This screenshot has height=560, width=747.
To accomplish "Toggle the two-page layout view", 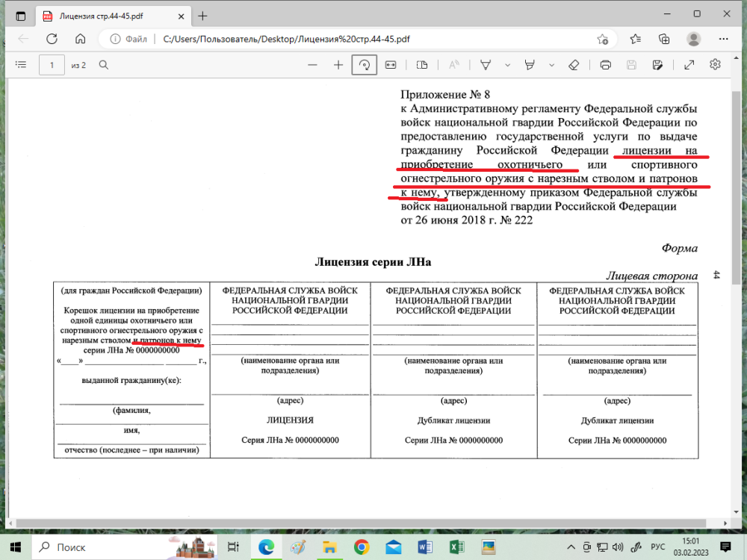I will 422,65.
